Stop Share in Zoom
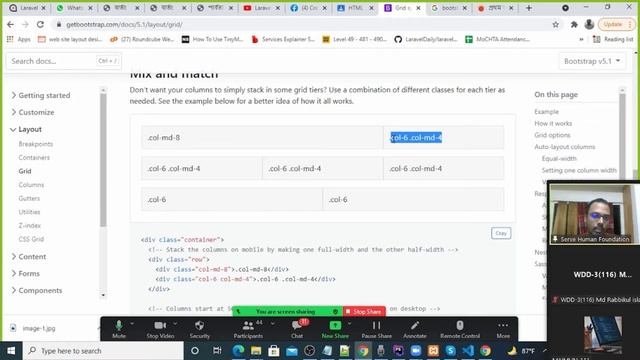Screen dimensions: 640x360 [x=364, y=311]
